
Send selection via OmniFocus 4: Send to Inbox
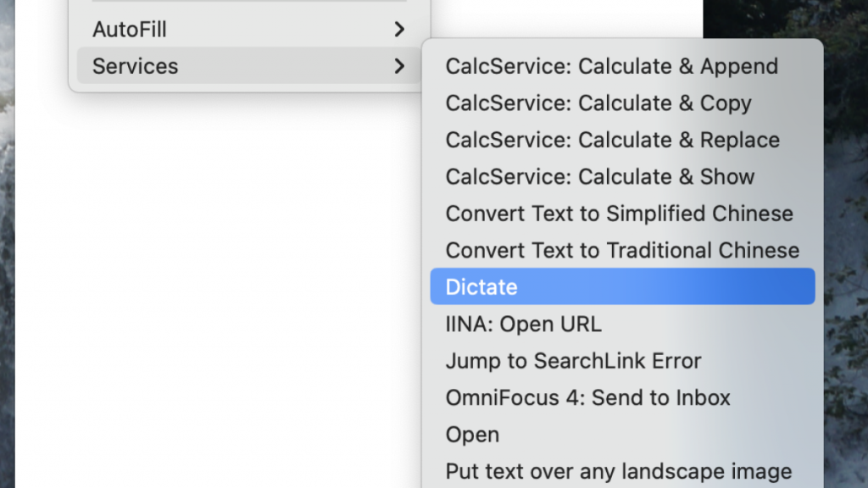[587, 397]
